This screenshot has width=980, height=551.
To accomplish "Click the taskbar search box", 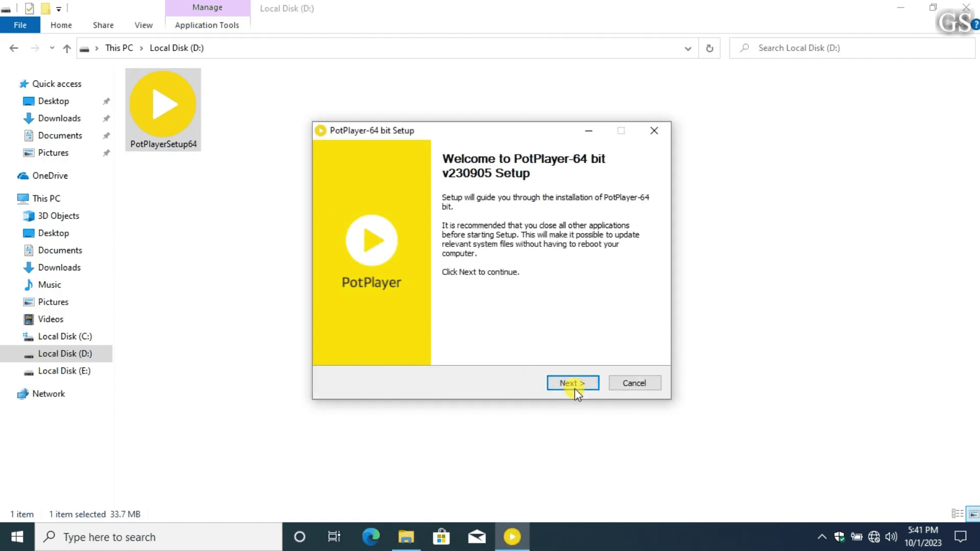I will [158, 537].
